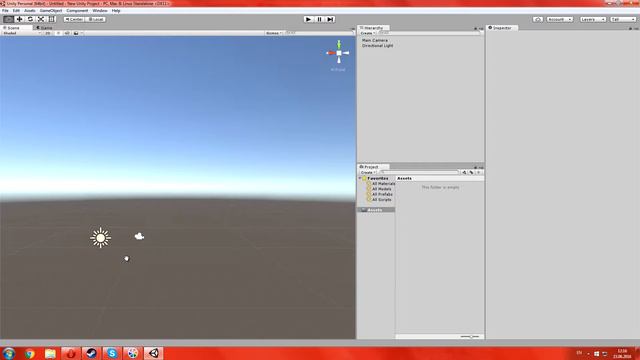Click the Scene view search field
Viewport: 640px width, 360px height.
(319, 33)
